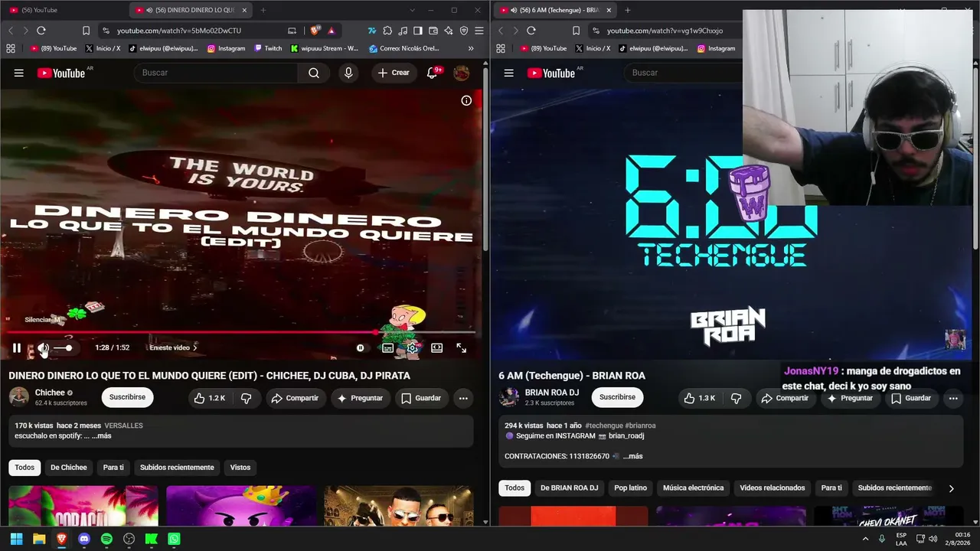
Task: Like the 6 AM Techengue video (1.3 K)
Action: 700,398
